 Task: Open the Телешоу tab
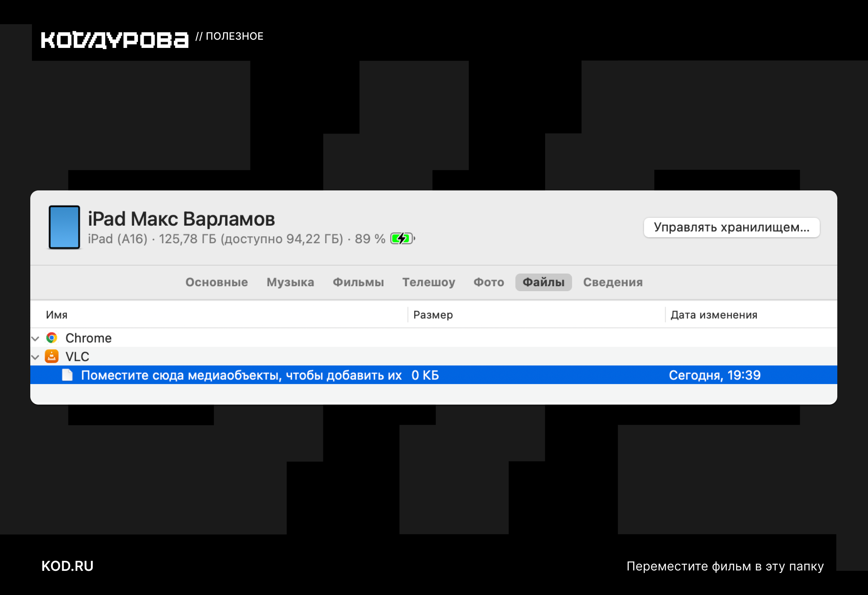[x=428, y=282]
